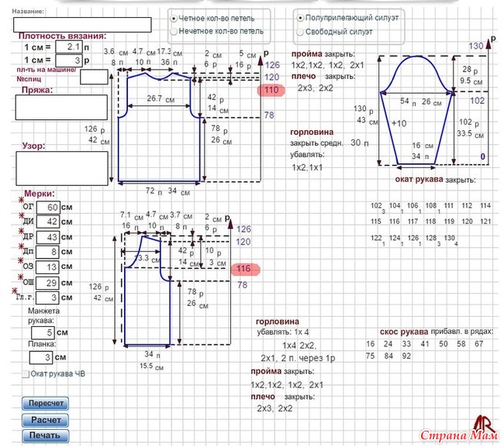
Task: Enable the Окат рукава ЧВ checkbox
Action: click(x=26, y=373)
